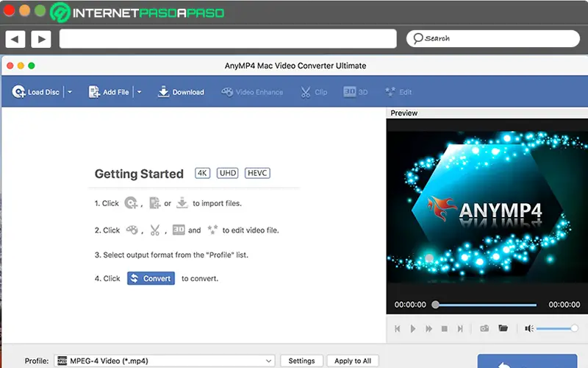Take a snapshot with the camera icon
This screenshot has height=368, width=588.
point(484,328)
